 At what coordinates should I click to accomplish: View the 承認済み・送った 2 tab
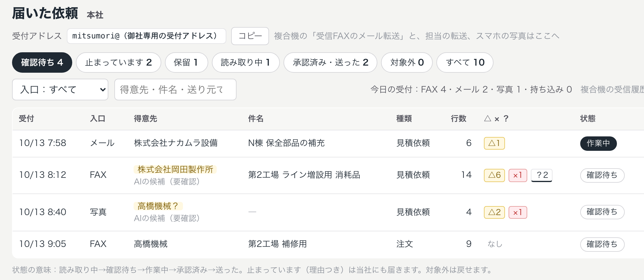point(330,62)
